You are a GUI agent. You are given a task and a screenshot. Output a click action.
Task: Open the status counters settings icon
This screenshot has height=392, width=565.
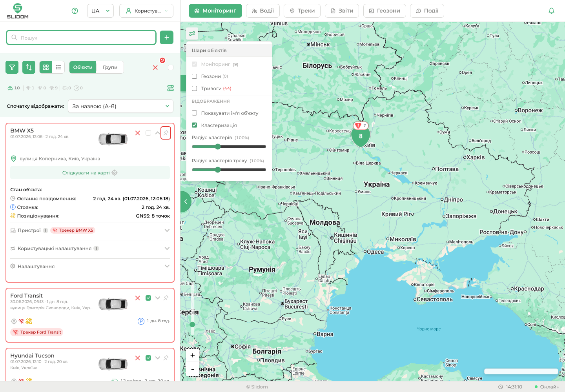170,88
